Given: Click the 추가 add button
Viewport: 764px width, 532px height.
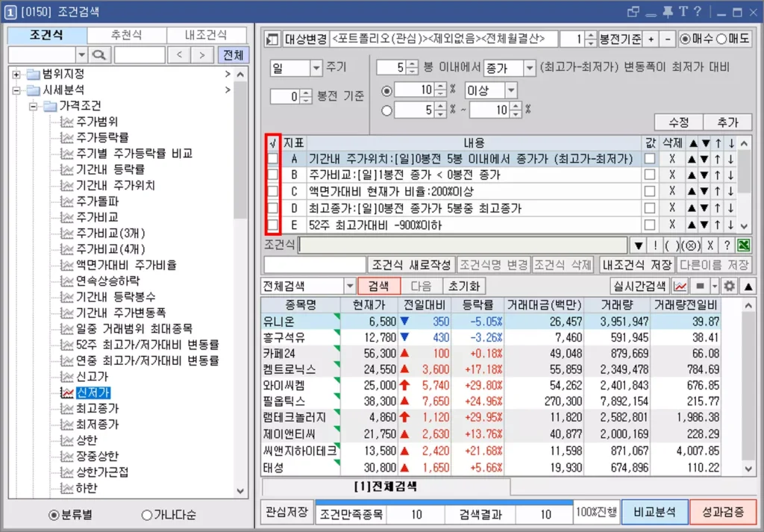Looking at the screenshot, I should (728, 122).
